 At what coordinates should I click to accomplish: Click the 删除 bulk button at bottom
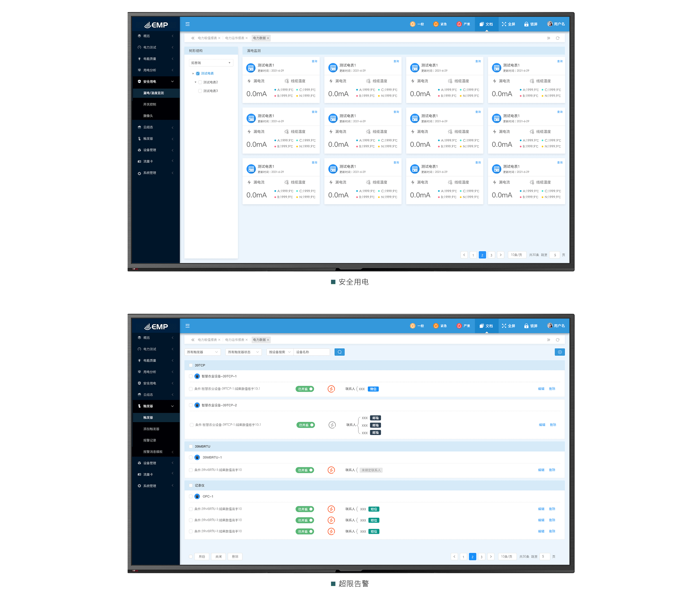[235, 556]
